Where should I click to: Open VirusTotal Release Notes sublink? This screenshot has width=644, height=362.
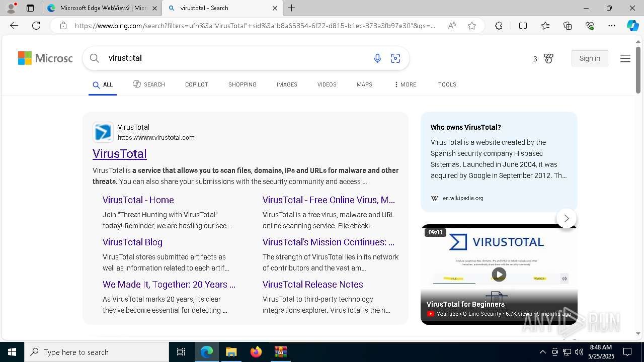[313, 285]
